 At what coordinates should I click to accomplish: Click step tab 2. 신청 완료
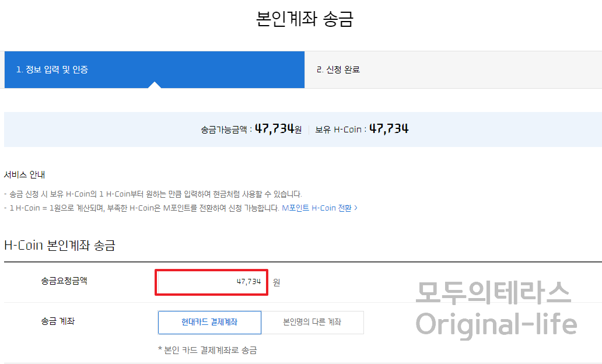click(453, 69)
